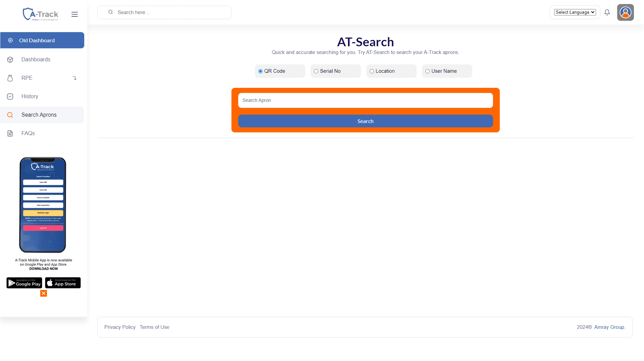Focus the Search Apron input field
The width and height of the screenshot is (644, 361).
click(x=365, y=100)
